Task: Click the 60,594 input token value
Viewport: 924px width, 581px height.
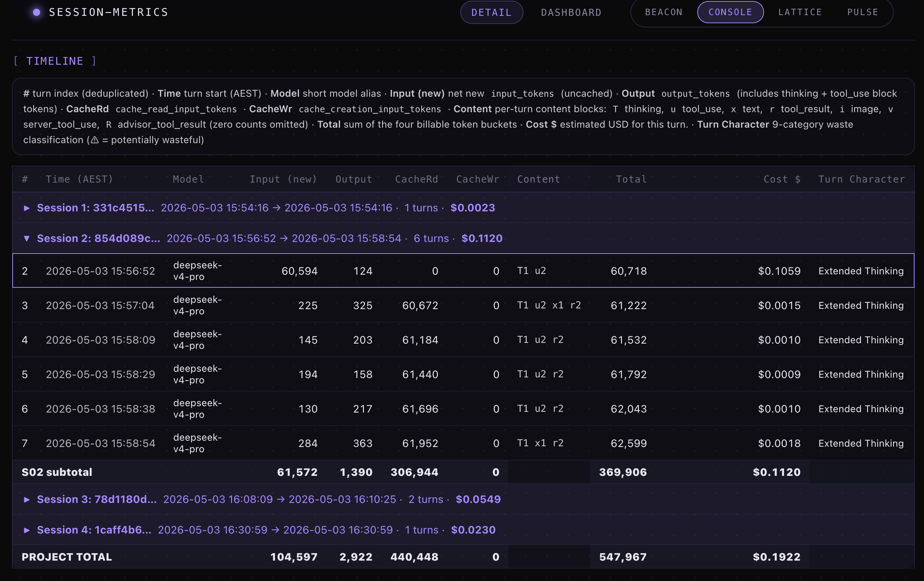Action: [299, 271]
